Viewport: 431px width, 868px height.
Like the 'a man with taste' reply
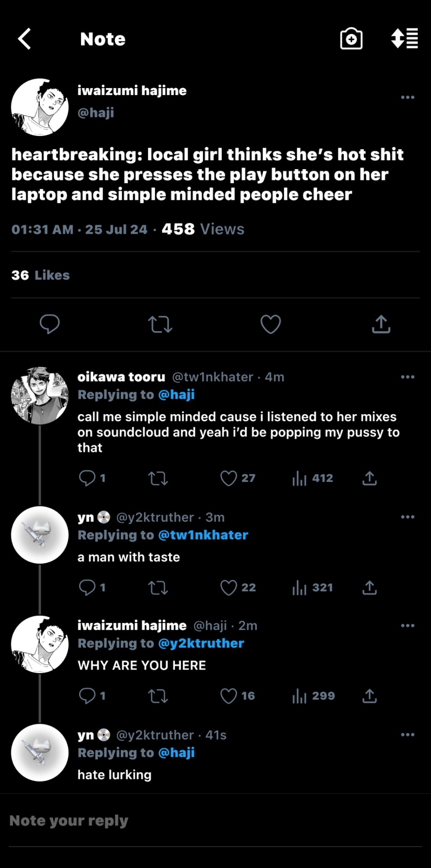(229, 588)
